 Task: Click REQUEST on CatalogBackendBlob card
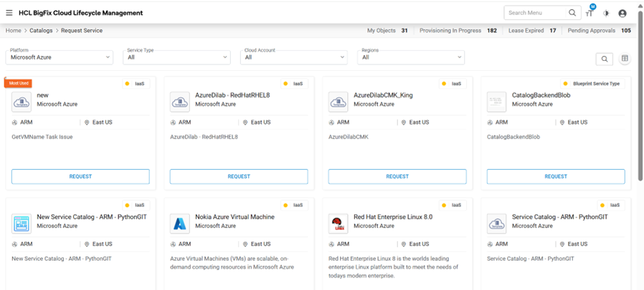[555, 176]
